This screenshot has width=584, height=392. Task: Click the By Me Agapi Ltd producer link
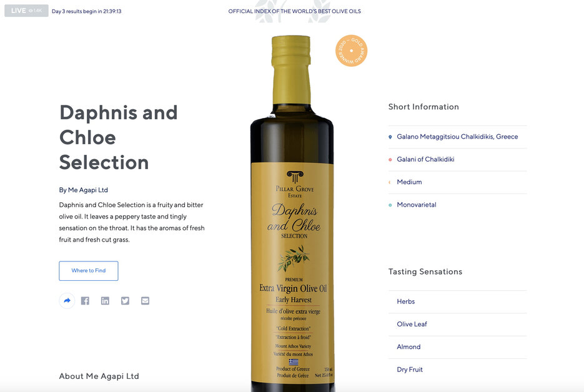click(x=84, y=190)
